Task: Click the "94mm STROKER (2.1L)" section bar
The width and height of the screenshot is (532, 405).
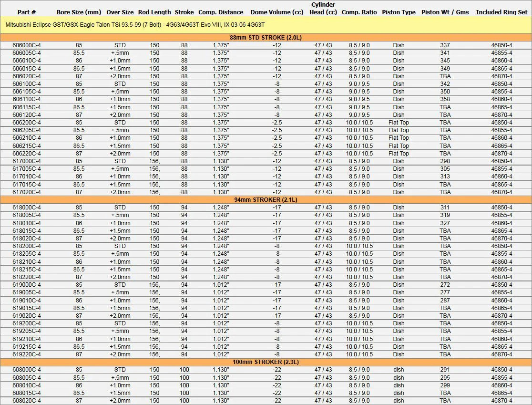Action: point(266,199)
